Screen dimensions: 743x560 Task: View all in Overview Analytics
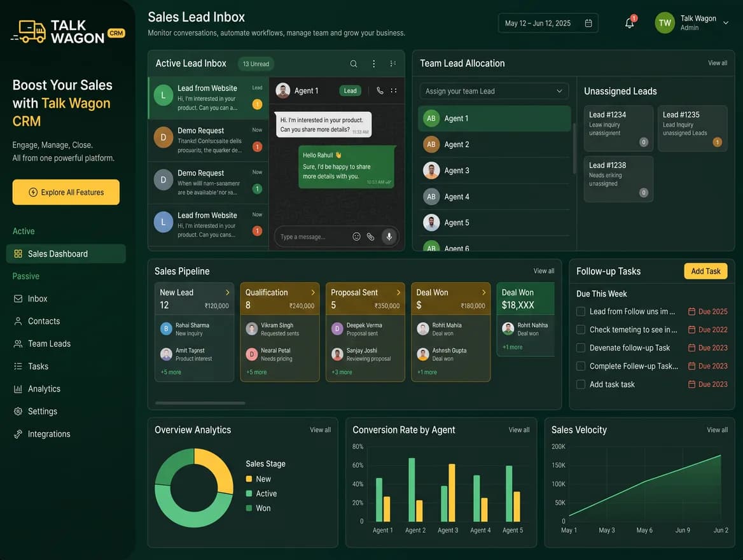pyautogui.click(x=321, y=430)
